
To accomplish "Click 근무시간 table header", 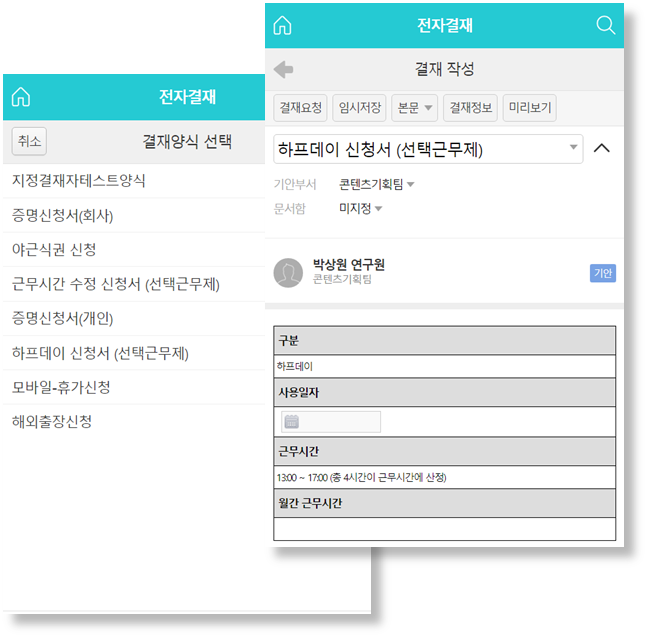I will pyautogui.click(x=445, y=451).
